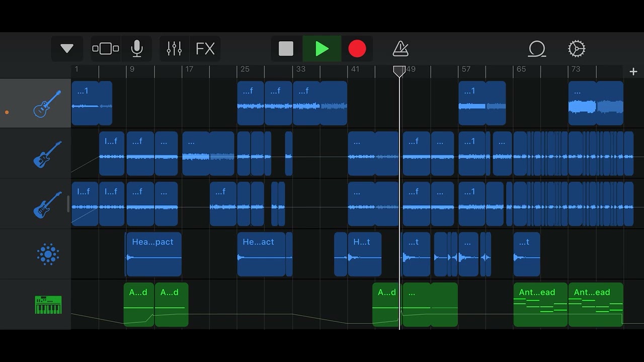The image size is (644, 362).
Task: Select the 'He...act' region on sampler track
Action: pyautogui.click(x=261, y=254)
